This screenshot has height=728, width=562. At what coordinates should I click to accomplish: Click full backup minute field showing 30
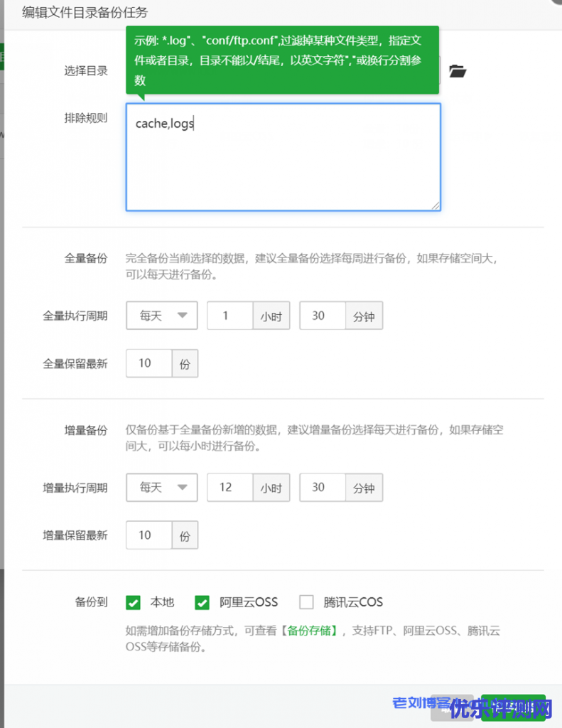[x=323, y=316]
